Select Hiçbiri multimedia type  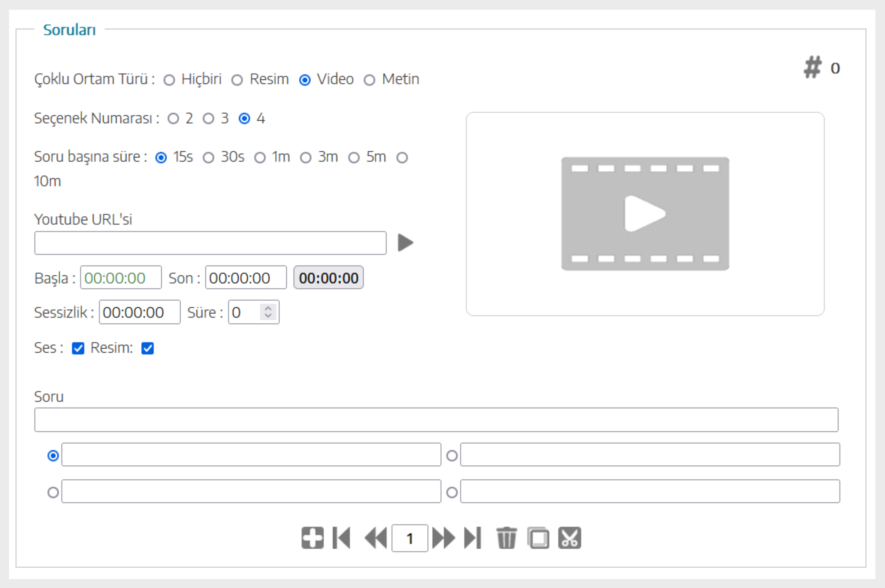pyautogui.click(x=169, y=80)
